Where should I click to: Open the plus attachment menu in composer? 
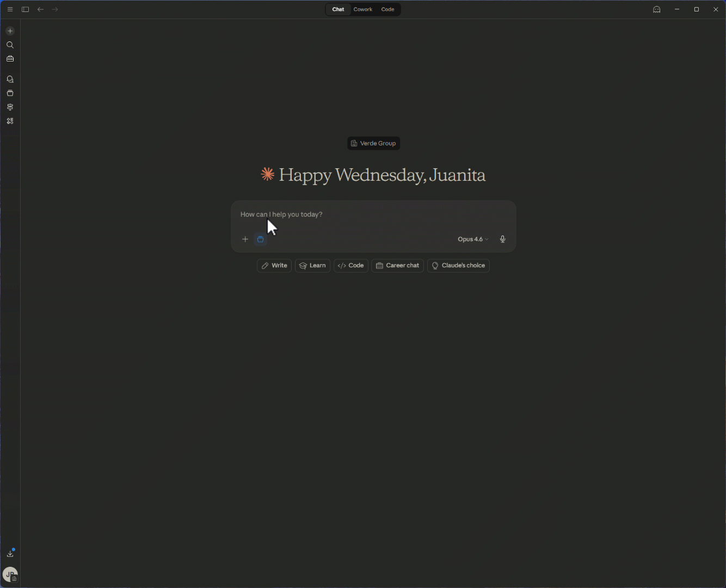tap(245, 239)
